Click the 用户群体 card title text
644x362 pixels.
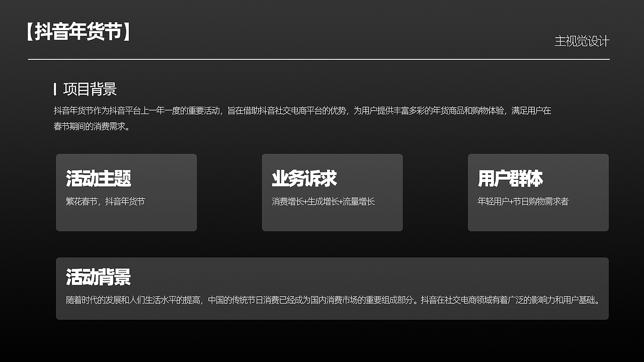point(511,178)
